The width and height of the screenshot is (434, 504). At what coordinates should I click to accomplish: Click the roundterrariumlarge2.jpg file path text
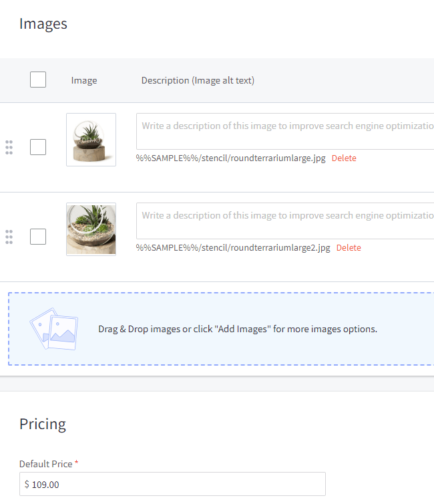click(233, 248)
